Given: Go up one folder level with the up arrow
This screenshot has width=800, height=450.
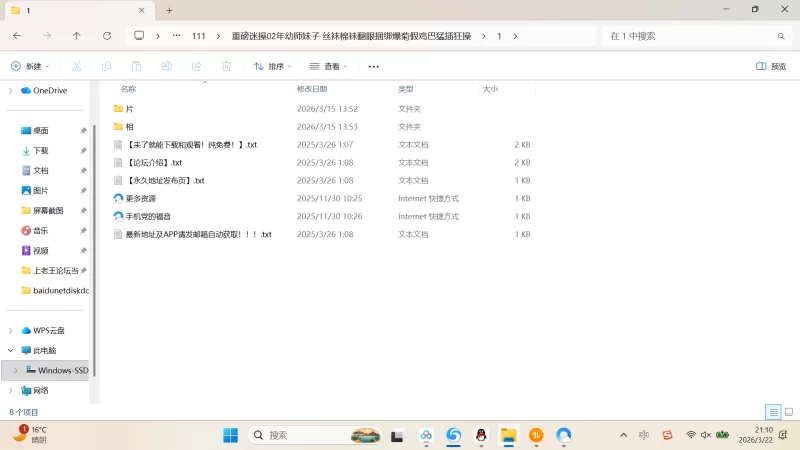Looking at the screenshot, I should 77,36.
